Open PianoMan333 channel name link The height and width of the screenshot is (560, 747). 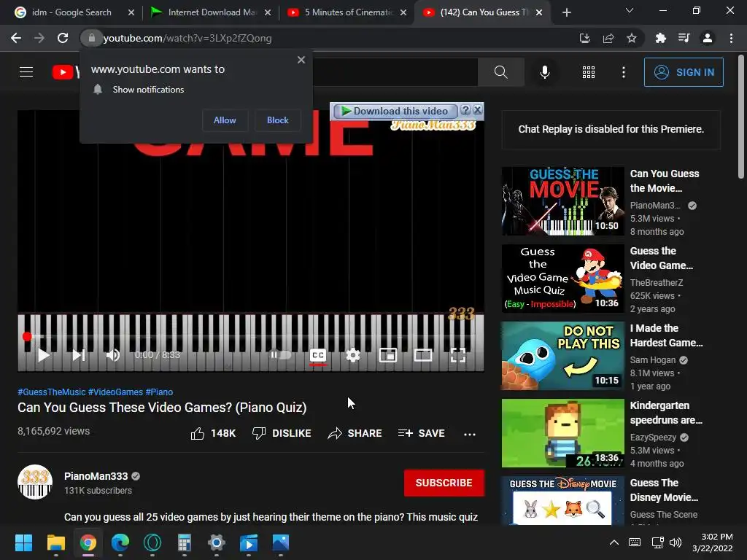tap(96, 476)
